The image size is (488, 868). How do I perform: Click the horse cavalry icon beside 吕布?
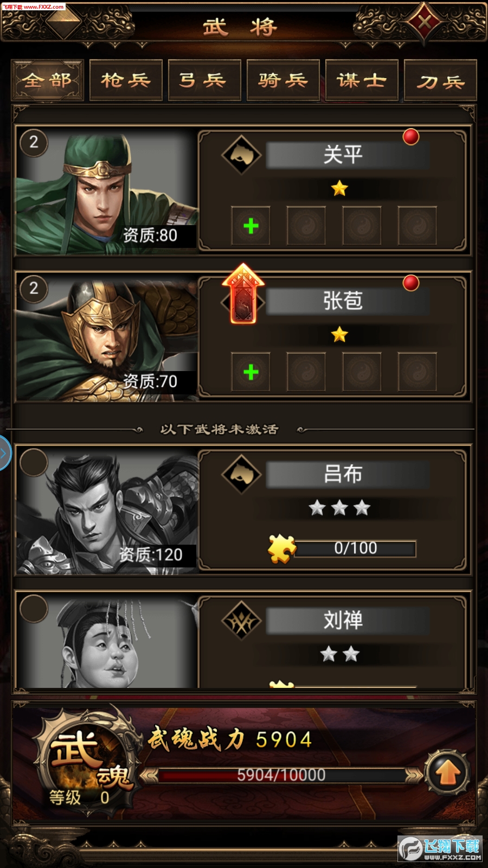tap(242, 474)
